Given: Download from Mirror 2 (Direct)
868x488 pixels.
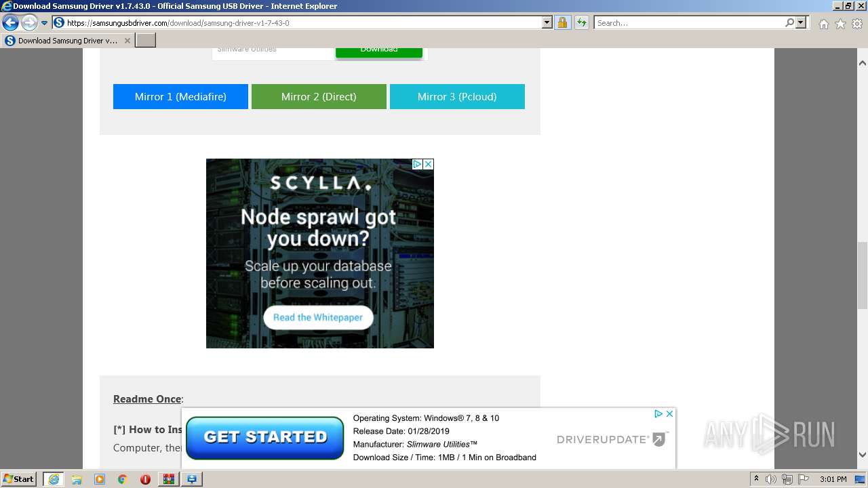Looking at the screenshot, I should [x=319, y=96].
